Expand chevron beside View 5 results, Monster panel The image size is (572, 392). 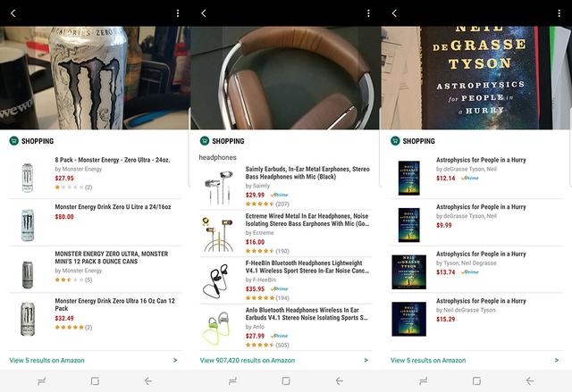(175, 361)
